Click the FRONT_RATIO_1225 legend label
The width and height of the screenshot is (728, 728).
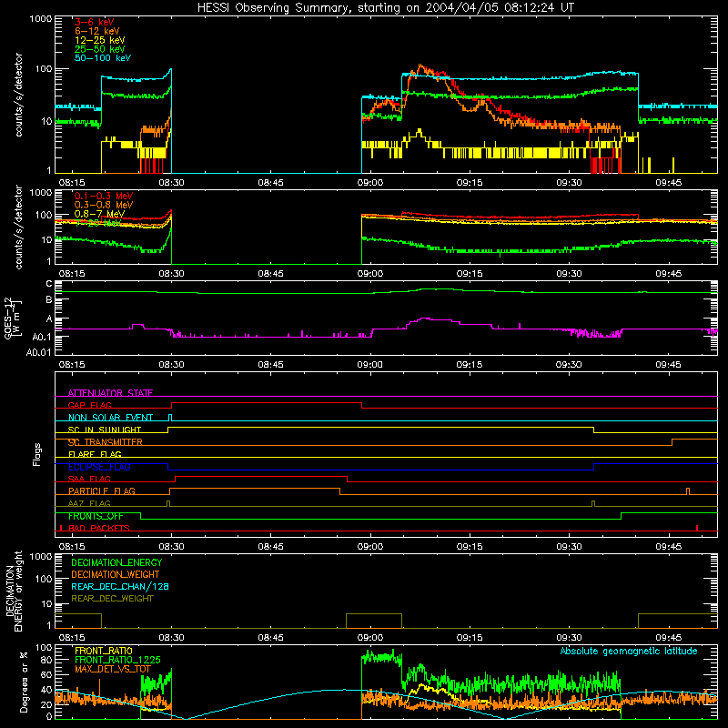click(x=117, y=660)
